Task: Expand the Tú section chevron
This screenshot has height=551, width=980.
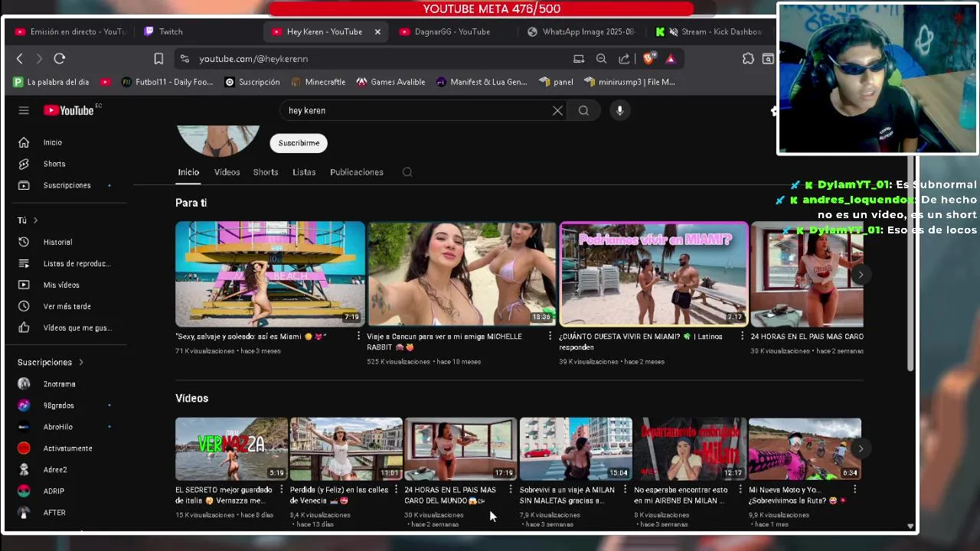Action: click(x=35, y=220)
